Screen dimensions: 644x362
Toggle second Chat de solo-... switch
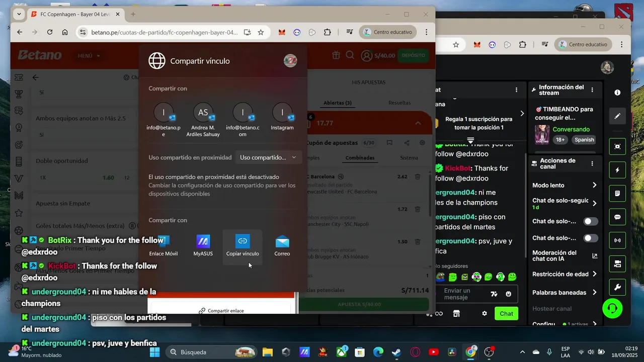click(591, 238)
